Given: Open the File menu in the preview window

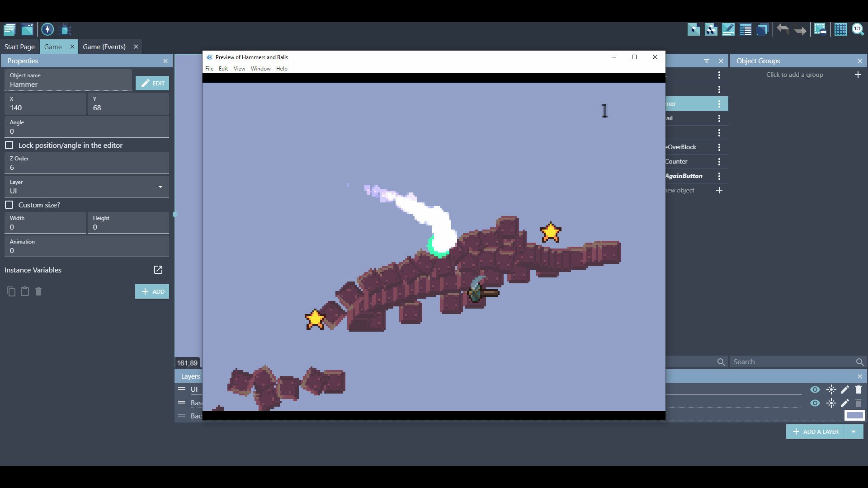Looking at the screenshot, I should click(209, 68).
